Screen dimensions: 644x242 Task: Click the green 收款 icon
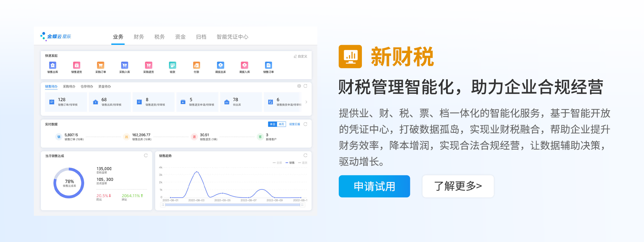point(172,66)
